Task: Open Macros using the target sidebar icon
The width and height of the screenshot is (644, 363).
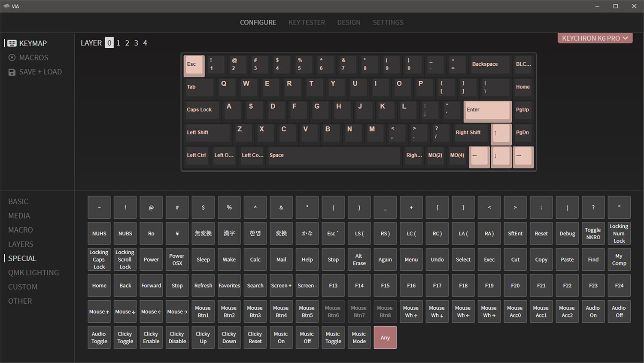Action: coord(12,57)
